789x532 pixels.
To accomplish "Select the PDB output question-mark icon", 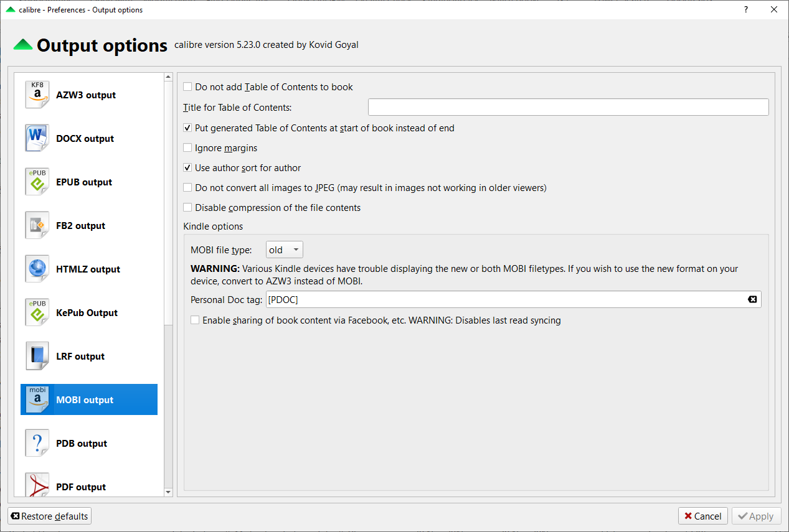I will tap(37, 444).
